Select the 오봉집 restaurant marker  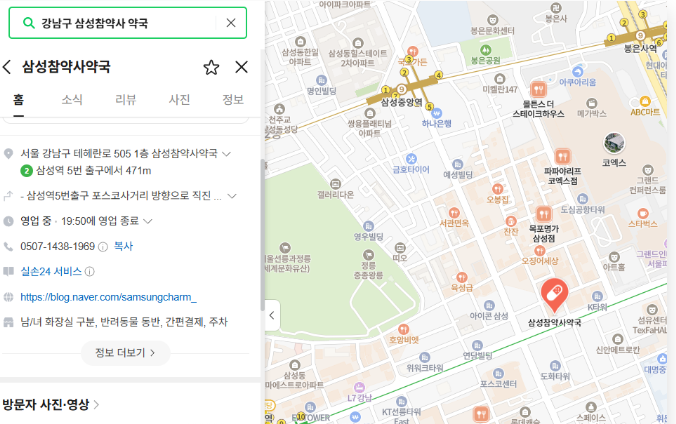[x=498, y=189]
